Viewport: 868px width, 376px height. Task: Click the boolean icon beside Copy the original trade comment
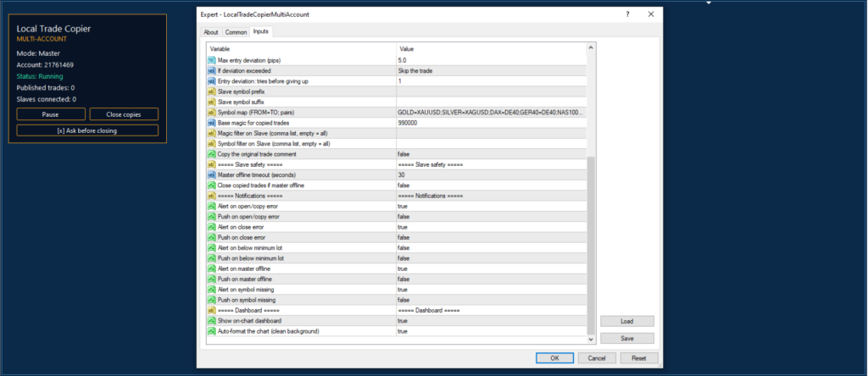tap(211, 154)
